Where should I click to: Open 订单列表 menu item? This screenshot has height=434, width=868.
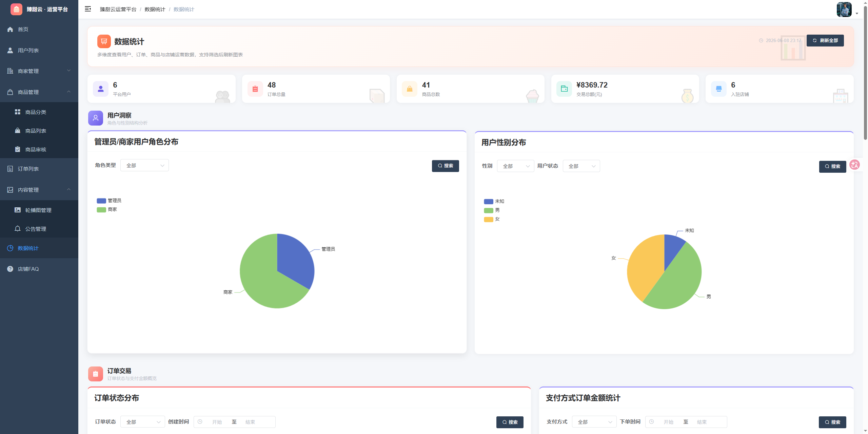(39, 169)
